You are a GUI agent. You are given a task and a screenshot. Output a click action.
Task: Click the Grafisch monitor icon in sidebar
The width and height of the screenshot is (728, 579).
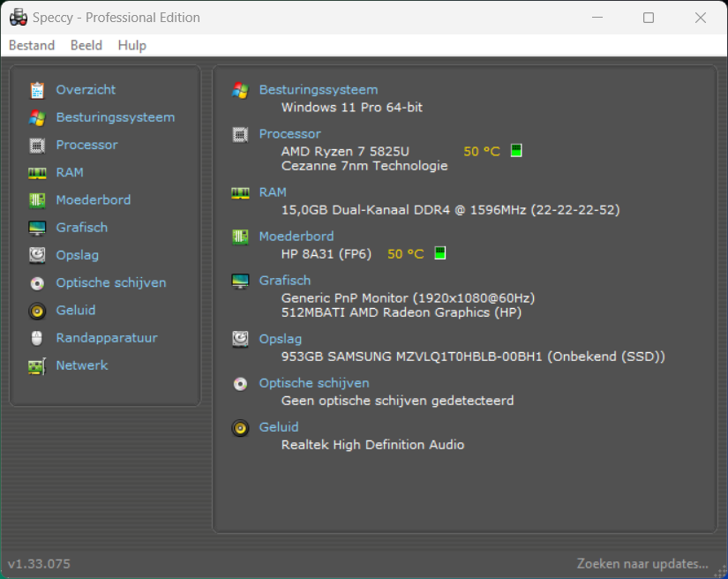click(x=37, y=228)
